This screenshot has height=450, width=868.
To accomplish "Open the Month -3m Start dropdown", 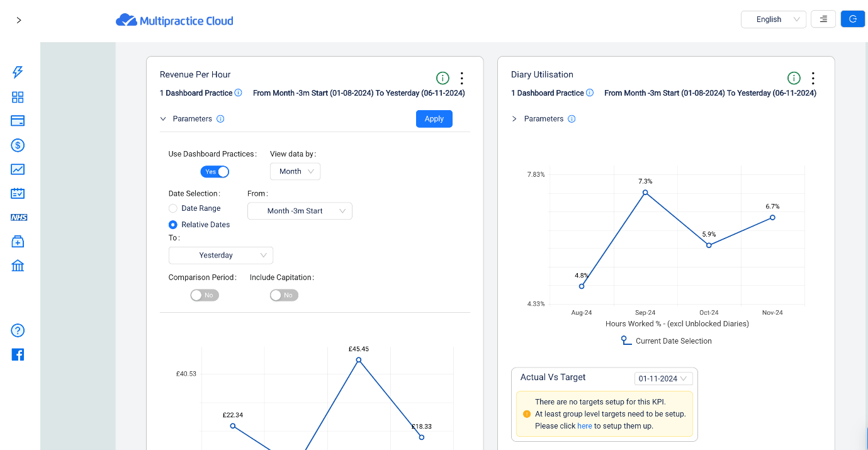I will click(x=300, y=211).
